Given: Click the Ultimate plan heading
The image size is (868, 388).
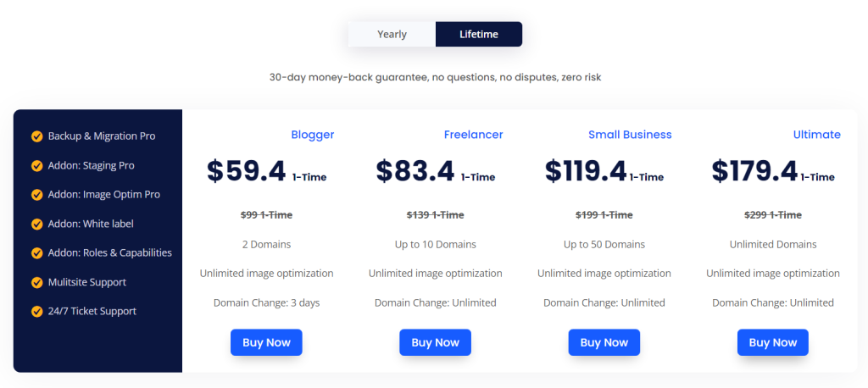Looking at the screenshot, I should click(x=816, y=135).
